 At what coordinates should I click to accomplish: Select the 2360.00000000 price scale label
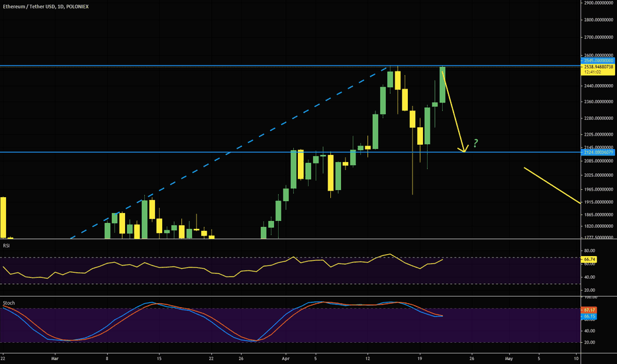click(598, 102)
